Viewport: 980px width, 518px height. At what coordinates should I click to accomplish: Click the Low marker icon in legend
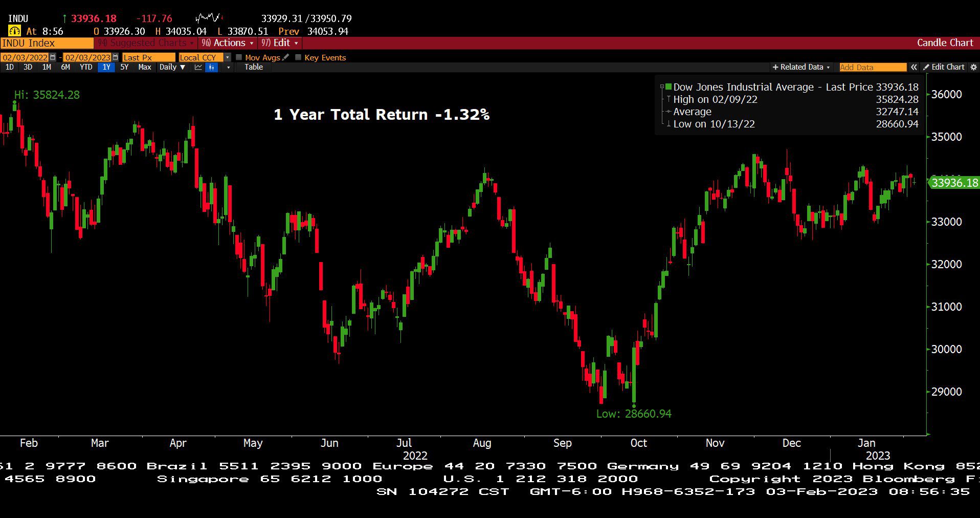[668, 124]
